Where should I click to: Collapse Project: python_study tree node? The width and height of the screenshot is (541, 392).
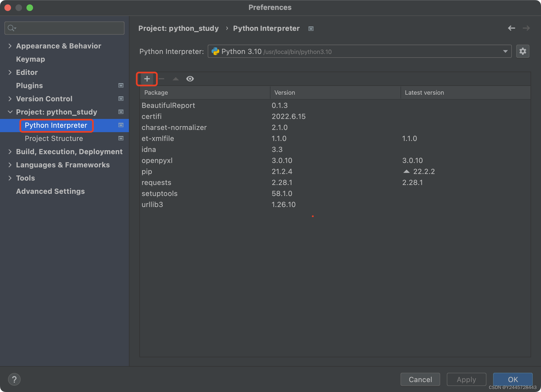[x=10, y=112]
